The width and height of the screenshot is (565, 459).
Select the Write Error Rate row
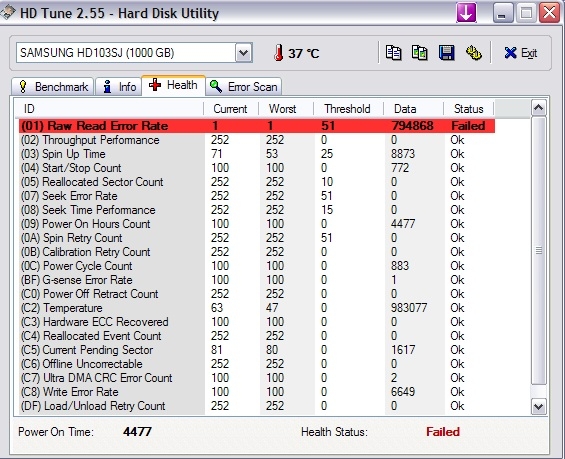[x=257, y=392]
